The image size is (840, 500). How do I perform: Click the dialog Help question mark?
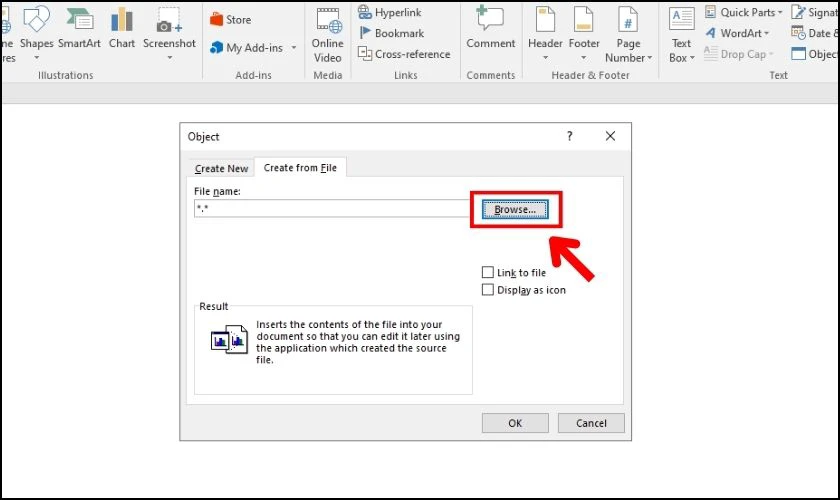[569, 136]
